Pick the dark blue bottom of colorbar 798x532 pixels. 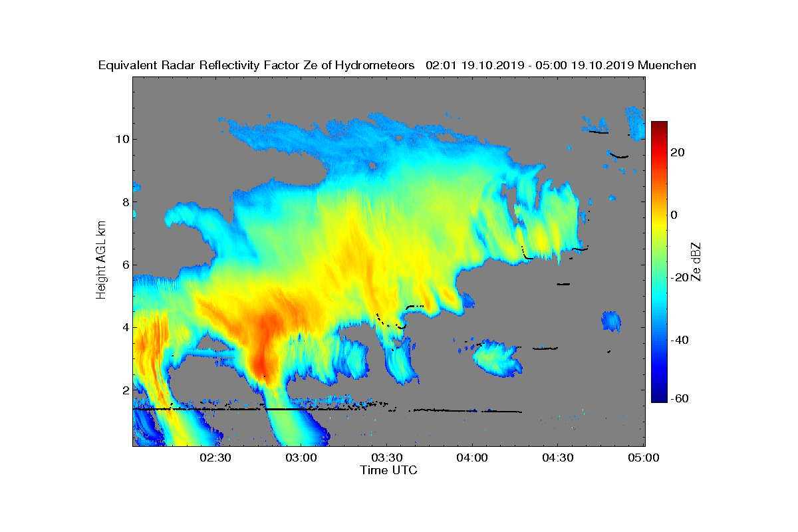click(659, 398)
